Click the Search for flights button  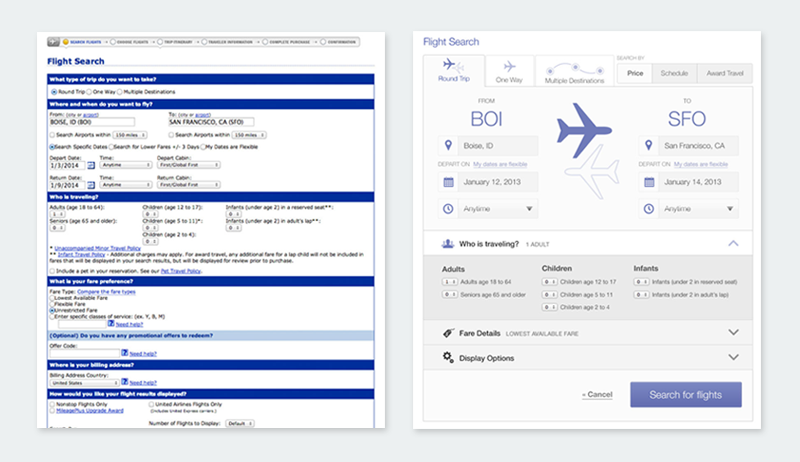[x=686, y=395]
